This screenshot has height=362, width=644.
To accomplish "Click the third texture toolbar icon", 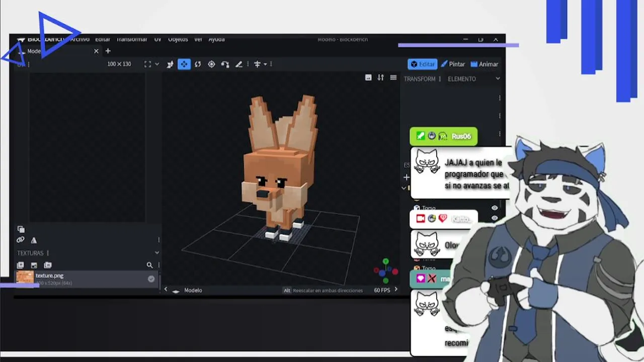I will pyautogui.click(x=48, y=265).
